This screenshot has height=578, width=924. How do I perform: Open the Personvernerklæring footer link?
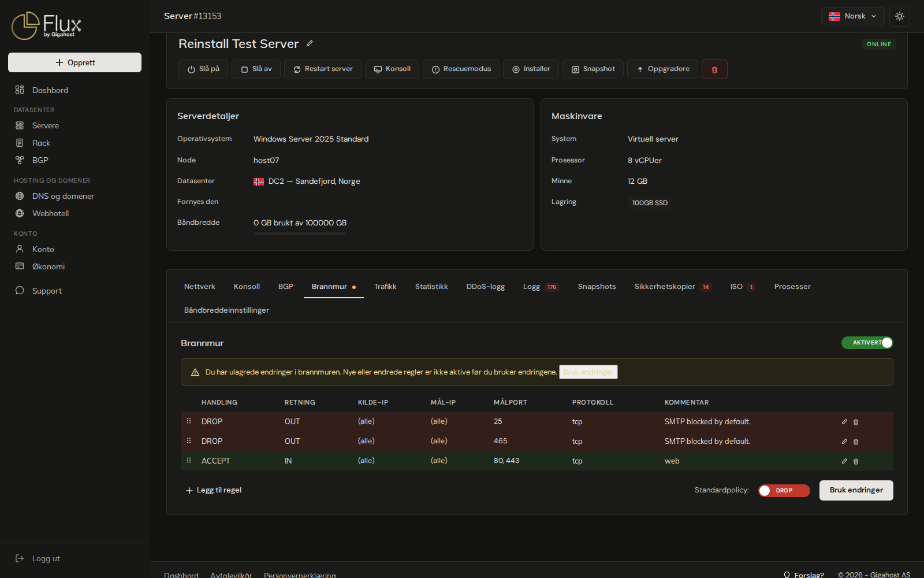coord(300,575)
